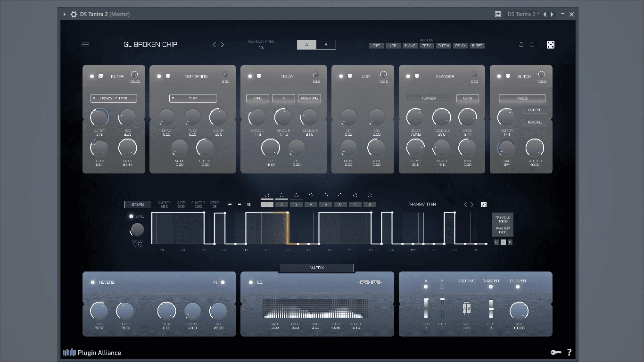644x362 pixels.
Task: Click the redo arrow icon
Action: click(532, 45)
